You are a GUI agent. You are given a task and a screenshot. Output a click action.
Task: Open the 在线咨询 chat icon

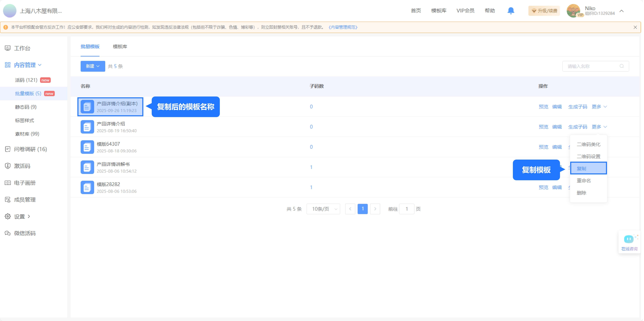tap(629, 239)
